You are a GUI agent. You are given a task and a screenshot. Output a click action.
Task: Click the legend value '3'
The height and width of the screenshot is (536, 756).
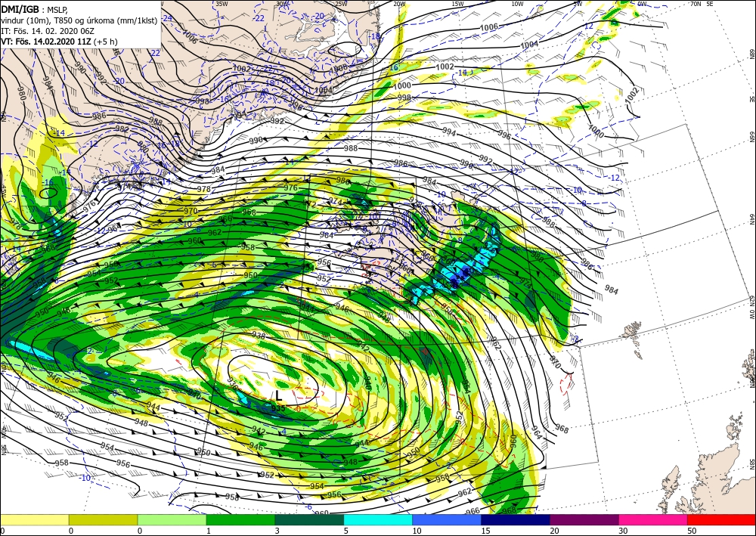pos(277,531)
